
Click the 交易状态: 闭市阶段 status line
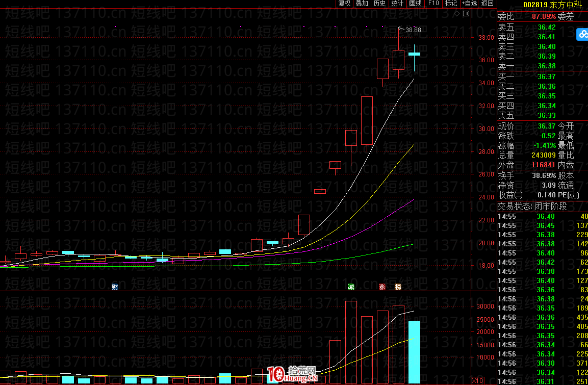pos(532,206)
